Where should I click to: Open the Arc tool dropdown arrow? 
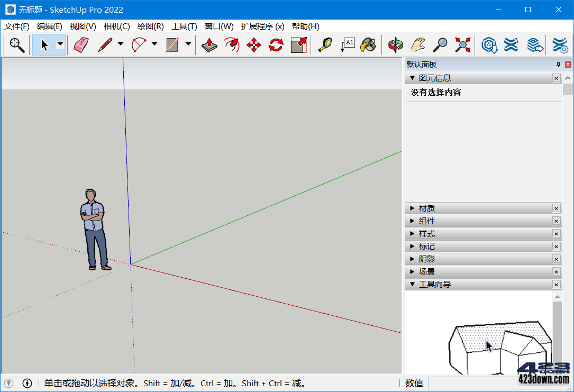point(154,44)
